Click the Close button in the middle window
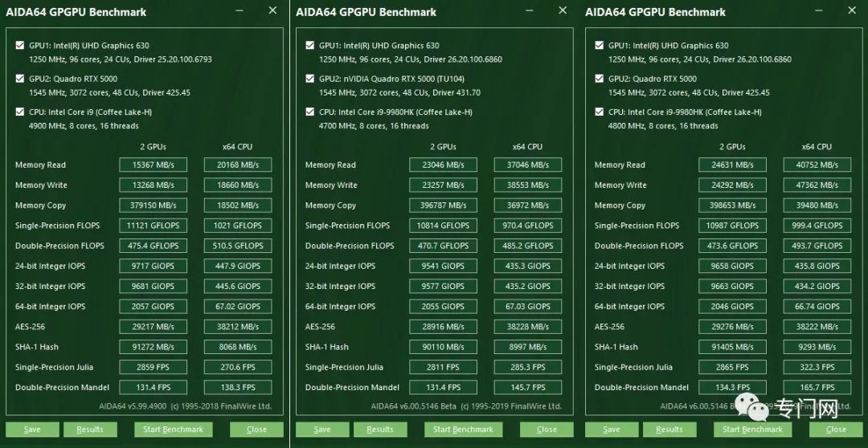 point(547,430)
